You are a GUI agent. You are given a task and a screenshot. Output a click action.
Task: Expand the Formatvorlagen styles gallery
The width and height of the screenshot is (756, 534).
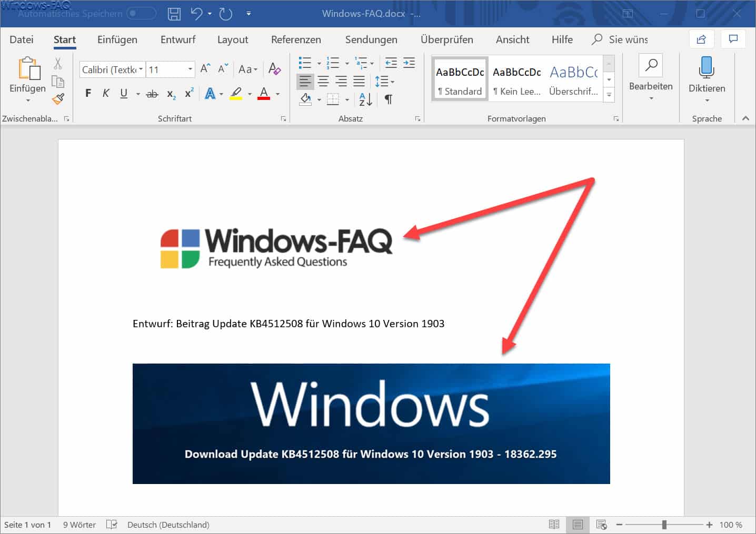tap(609, 95)
